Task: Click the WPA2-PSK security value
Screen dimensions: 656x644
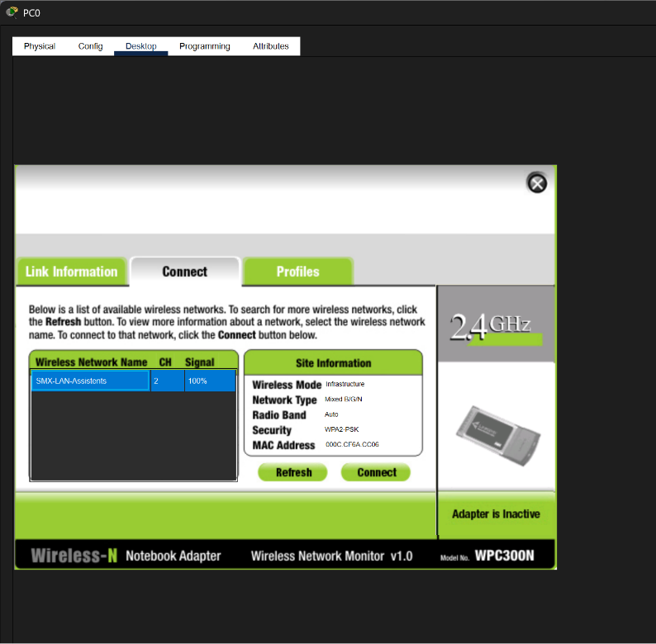Action: [x=341, y=429]
